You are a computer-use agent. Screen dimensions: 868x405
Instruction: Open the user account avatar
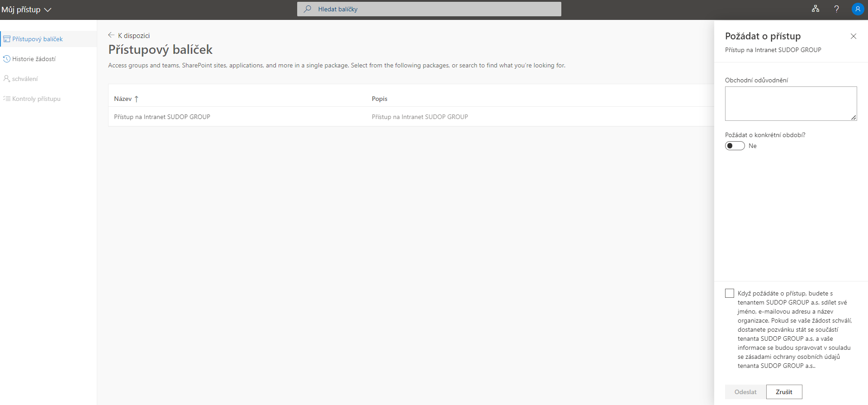coord(857,9)
